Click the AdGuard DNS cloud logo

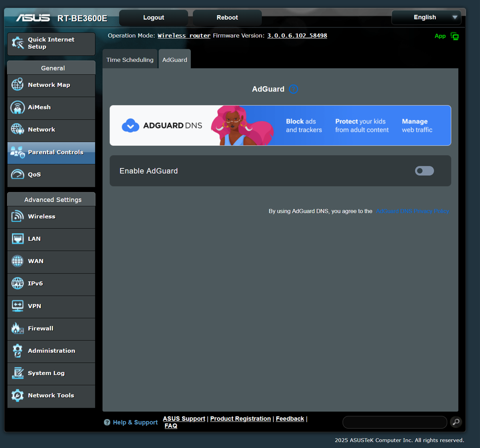click(130, 126)
